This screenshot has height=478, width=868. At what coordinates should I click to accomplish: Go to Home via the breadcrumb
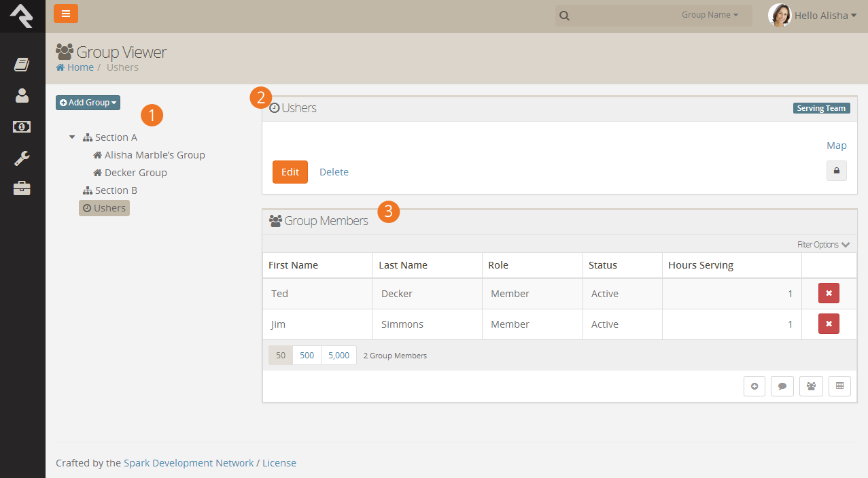75,67
